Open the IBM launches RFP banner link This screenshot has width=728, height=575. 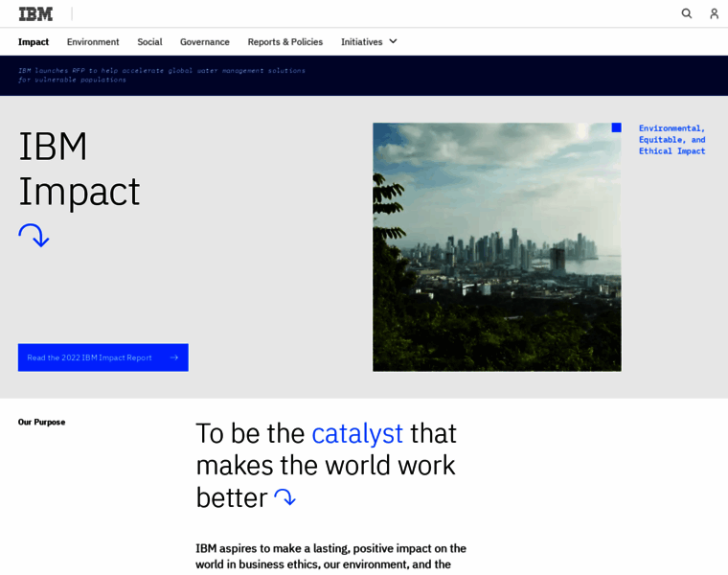[x=162, y=76]
